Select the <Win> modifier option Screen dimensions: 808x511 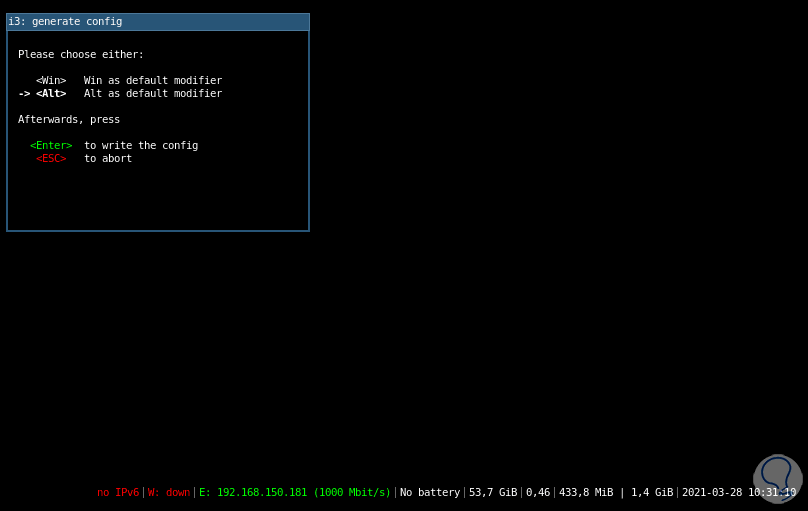point(51,80)
